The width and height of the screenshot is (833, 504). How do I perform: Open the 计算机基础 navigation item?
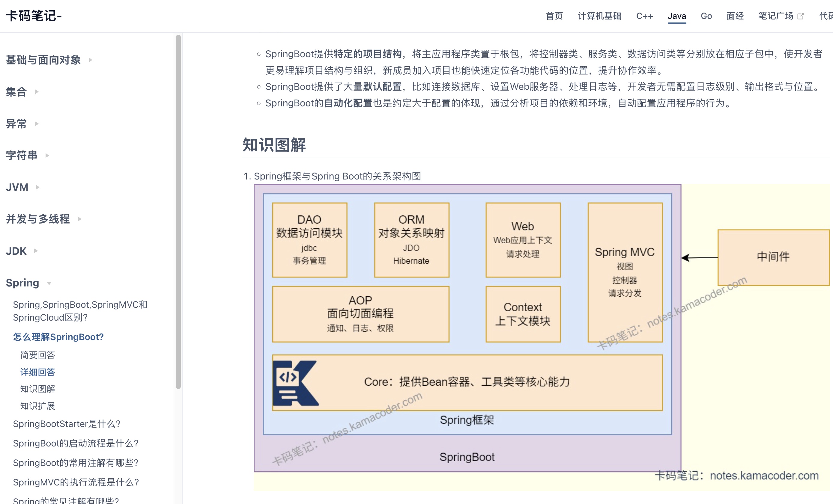[599, 16]
